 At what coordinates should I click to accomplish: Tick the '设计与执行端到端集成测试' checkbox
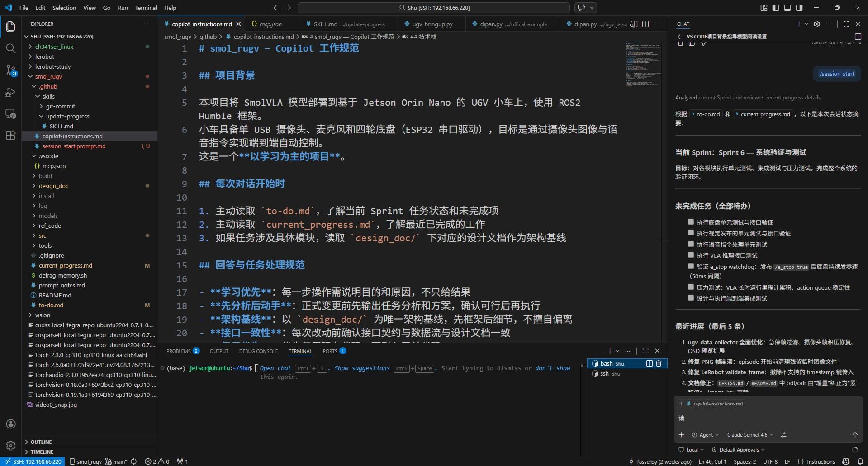point(691,298)
